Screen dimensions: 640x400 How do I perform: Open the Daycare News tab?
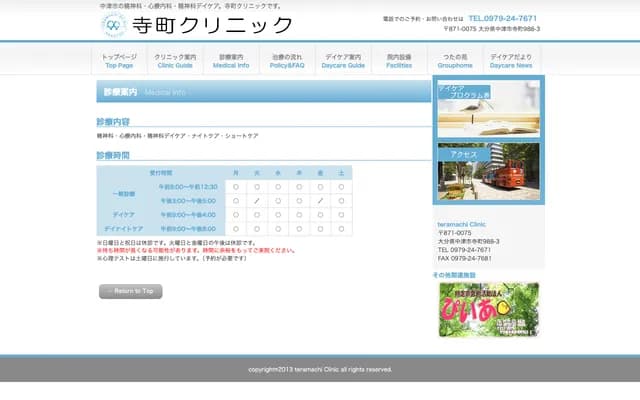tap(510, 60)
